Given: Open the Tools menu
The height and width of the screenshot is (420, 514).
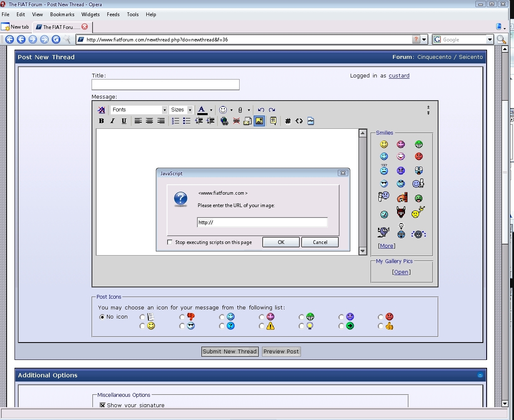Looking at the screenshot, I should click(x=133, y=14).
